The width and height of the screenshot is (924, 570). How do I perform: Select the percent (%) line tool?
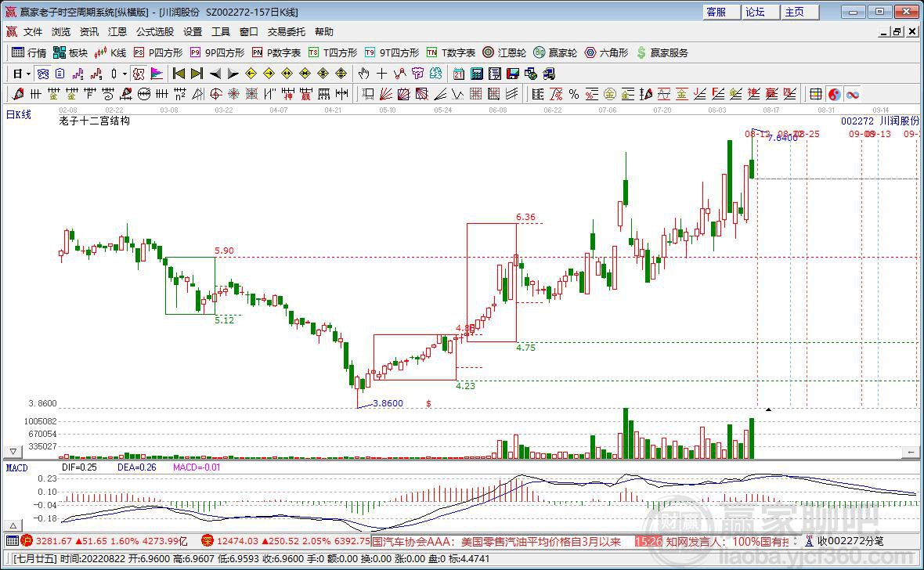pyautogui.click(x=574, y=94)
